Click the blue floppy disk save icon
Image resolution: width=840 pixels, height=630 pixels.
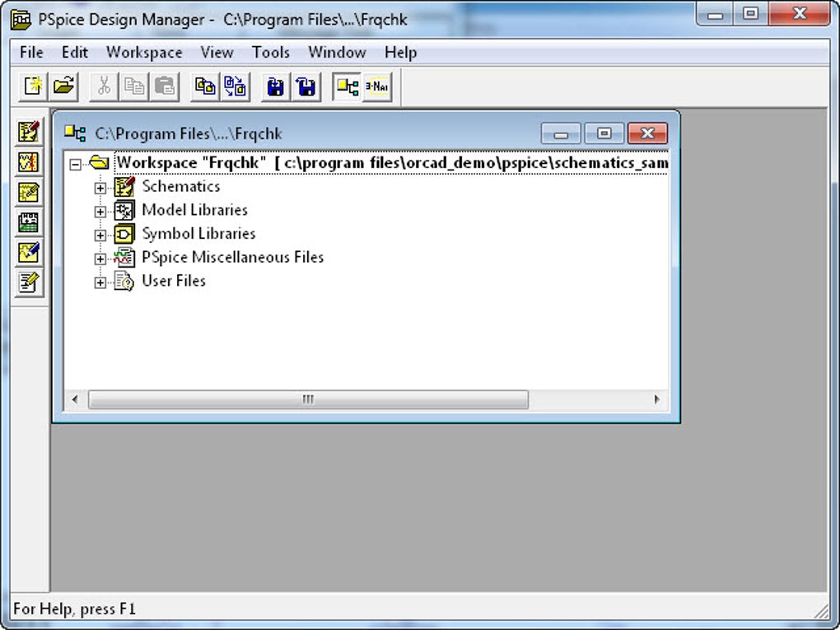(x=275, y=86)
